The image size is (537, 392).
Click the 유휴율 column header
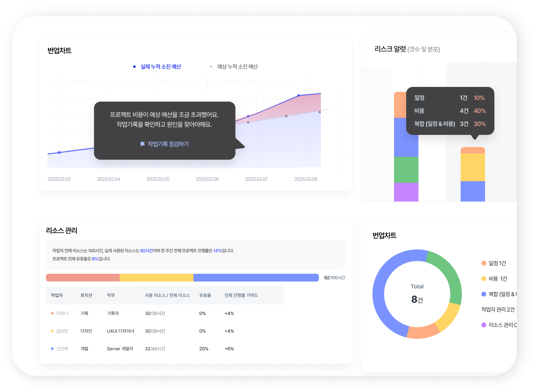pyautogui.click(x=205, y=295)
